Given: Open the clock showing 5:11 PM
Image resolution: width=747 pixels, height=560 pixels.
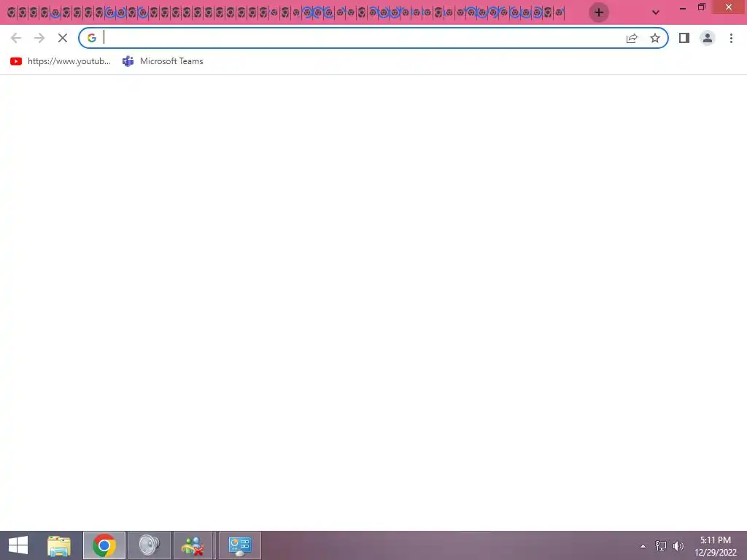Looking at the screenshot, I should tap(715, 545).
